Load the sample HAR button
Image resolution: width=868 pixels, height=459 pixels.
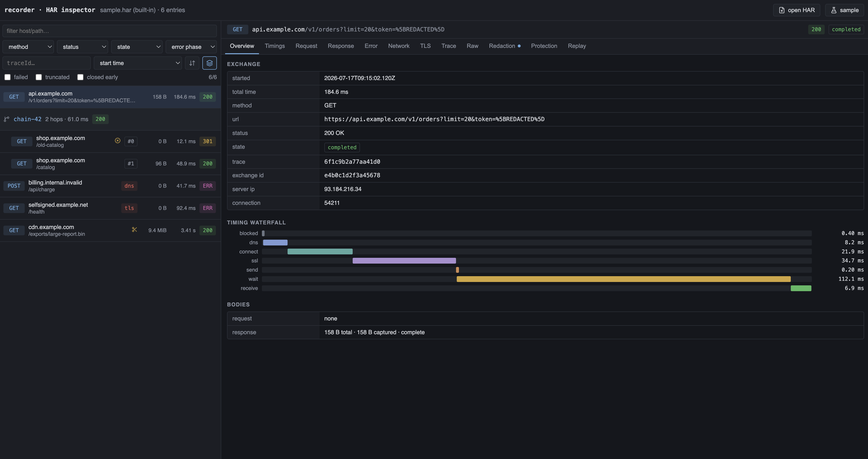click(x=845, y=10)
